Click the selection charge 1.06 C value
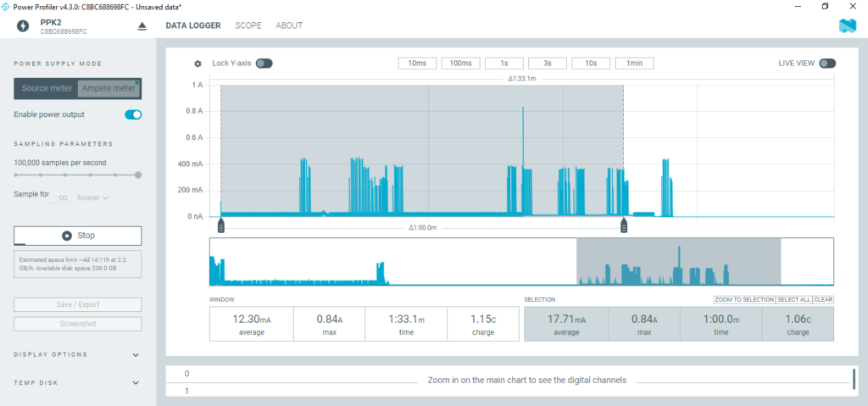The width and height of the screenshot is (868, 406). pyautogui.click(x=798, y=319)
